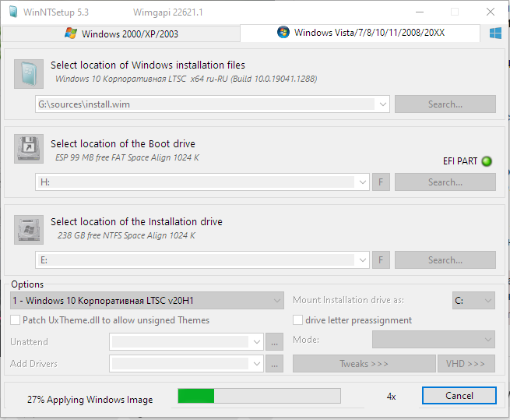The image size is (510, 420).
Task: Click the WinNTSetup app icon in title bar
Action: [x=13, y=12]
